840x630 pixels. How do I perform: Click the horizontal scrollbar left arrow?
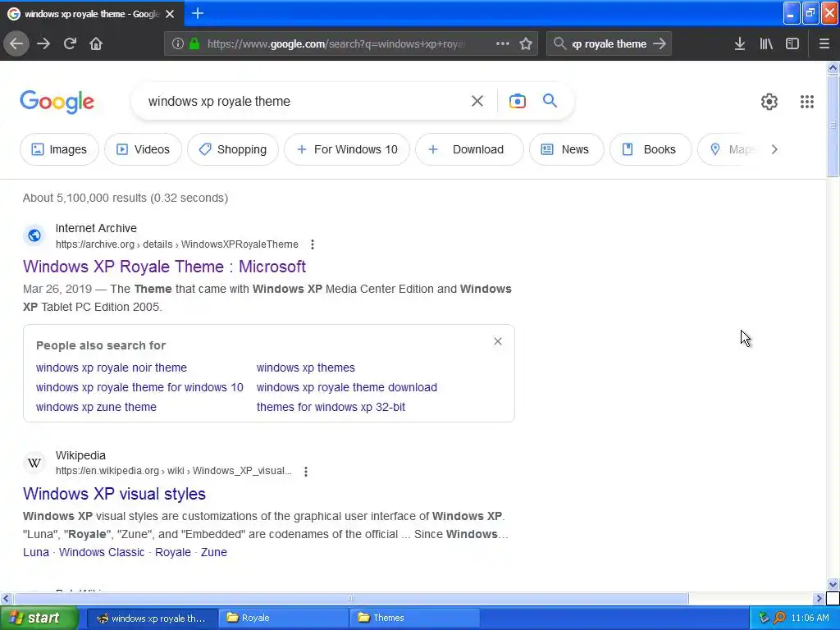[6, 598]
